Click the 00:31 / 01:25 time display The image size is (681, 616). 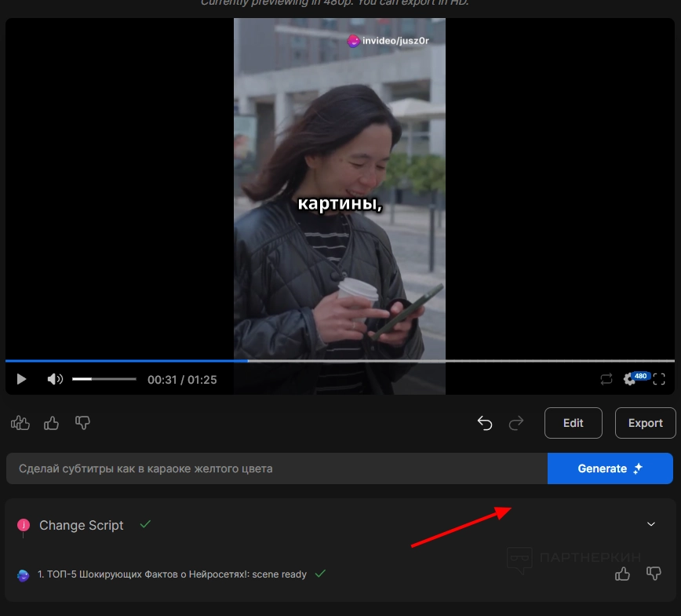[x=182, y=380]
